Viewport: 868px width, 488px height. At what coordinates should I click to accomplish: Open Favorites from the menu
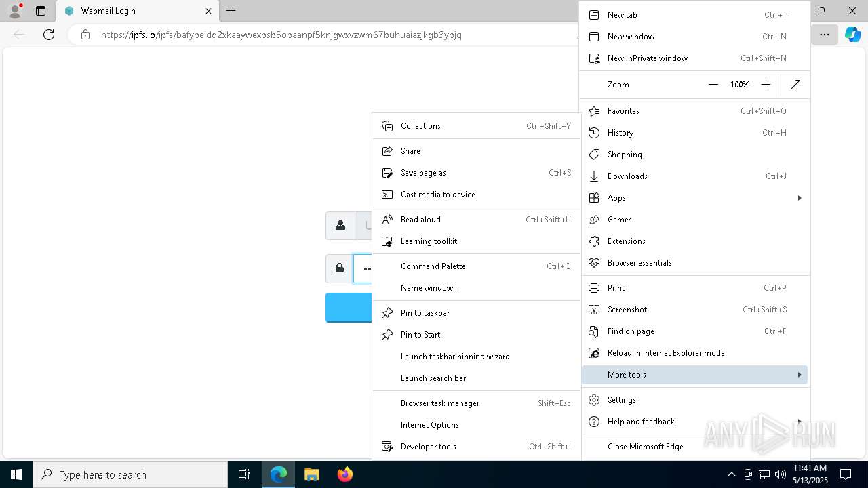coord(695,110)
